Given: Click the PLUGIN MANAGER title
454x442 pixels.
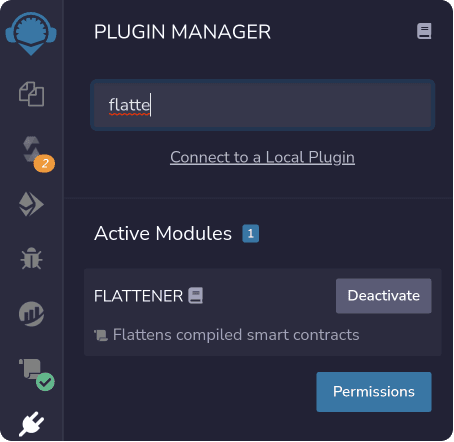Looking at the screenshot, I should coord(182,32).
